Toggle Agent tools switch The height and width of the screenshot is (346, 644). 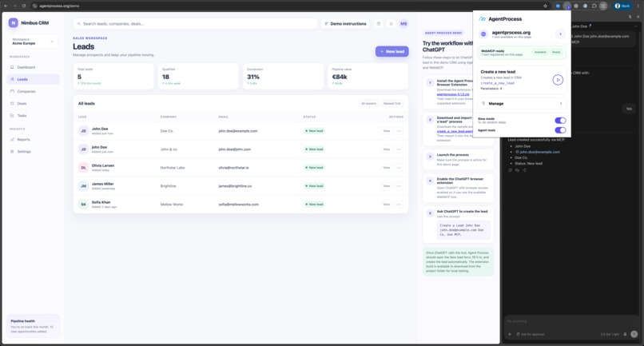coord(560,130)
